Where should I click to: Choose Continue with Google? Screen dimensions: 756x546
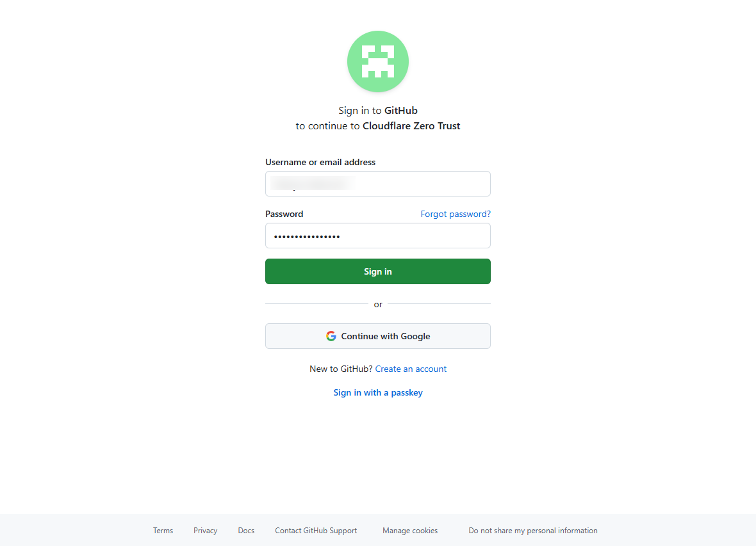pos(377,336)
